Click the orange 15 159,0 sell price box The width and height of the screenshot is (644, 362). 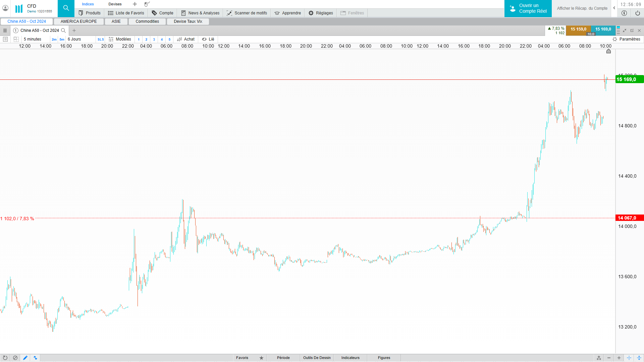coord(578,29)
